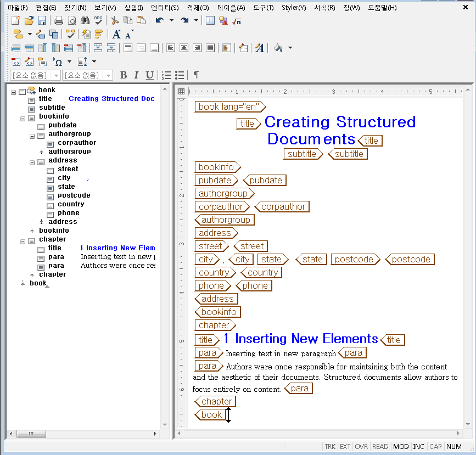Click the ruler table-grid corner button
The width and height of the screenshot is (476, 455).
point(182,91)
